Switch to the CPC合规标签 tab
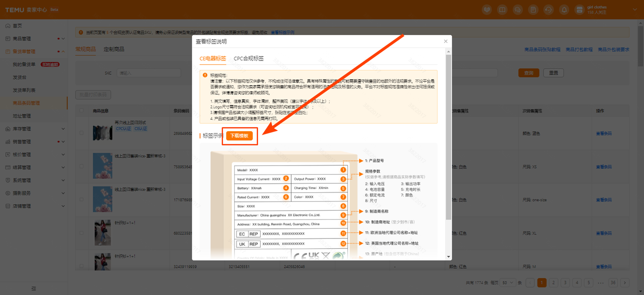This screenshot has height=295, width=644. (x=248, y=59)
